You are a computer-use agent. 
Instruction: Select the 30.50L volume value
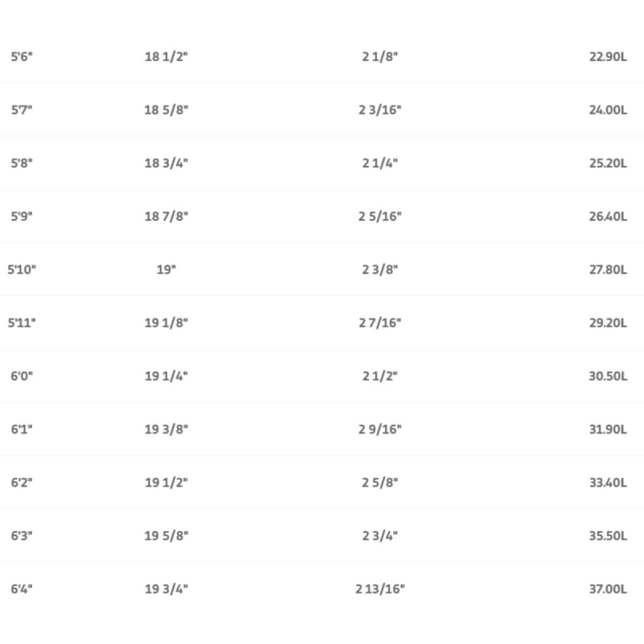click(x=608, y=375)
